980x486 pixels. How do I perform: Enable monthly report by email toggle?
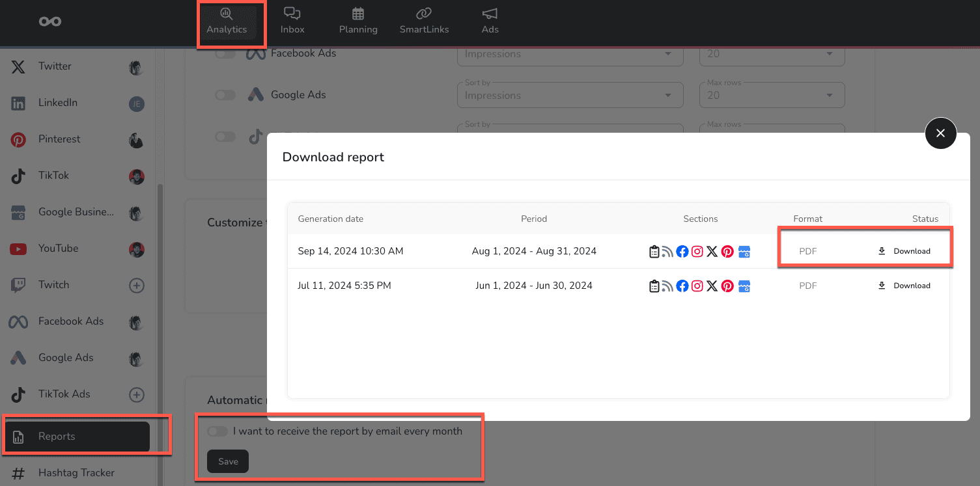[x=217, y=431]
